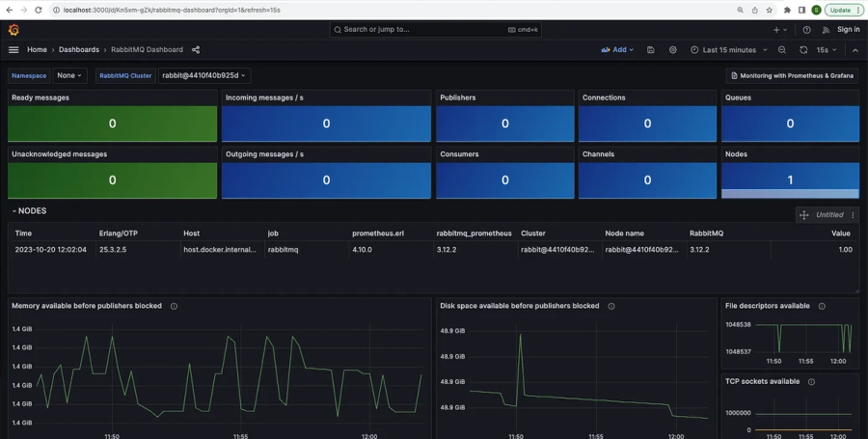Screen dimensions: 868x439
Task: Go to Dashboards breadcrumb
Action: point(79,50)
